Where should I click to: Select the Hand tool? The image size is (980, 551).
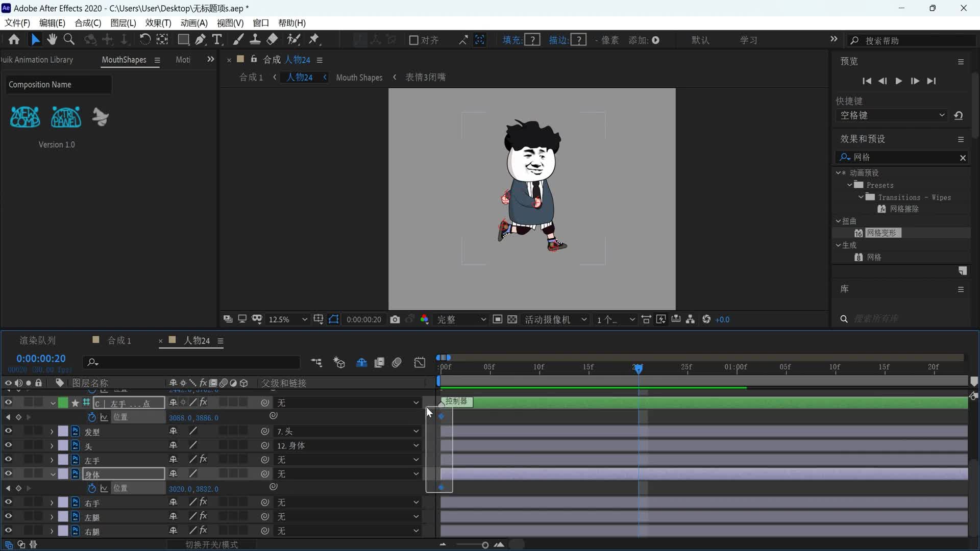52,39
